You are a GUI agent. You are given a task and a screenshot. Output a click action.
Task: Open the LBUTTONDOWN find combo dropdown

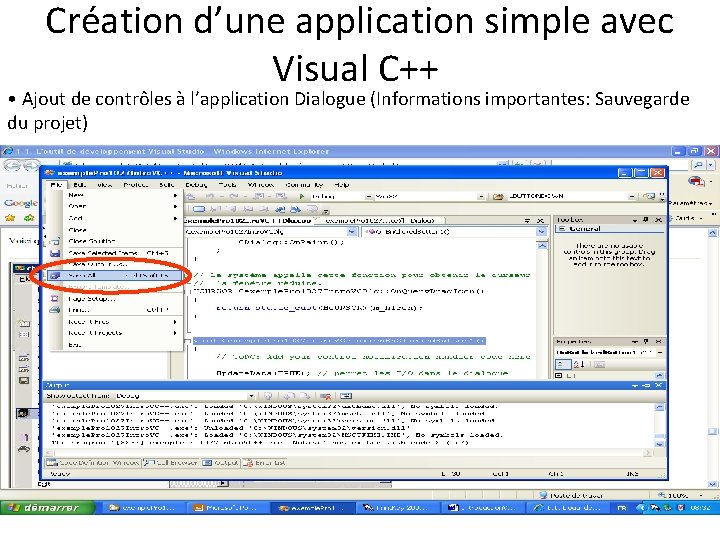click(x=632, y=197)
